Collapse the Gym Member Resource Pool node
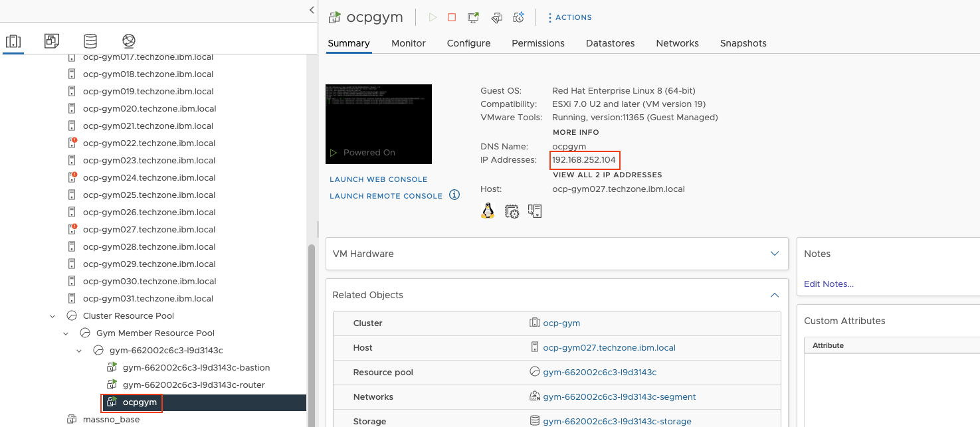This screenshot has height=427, width=980. 66,333
